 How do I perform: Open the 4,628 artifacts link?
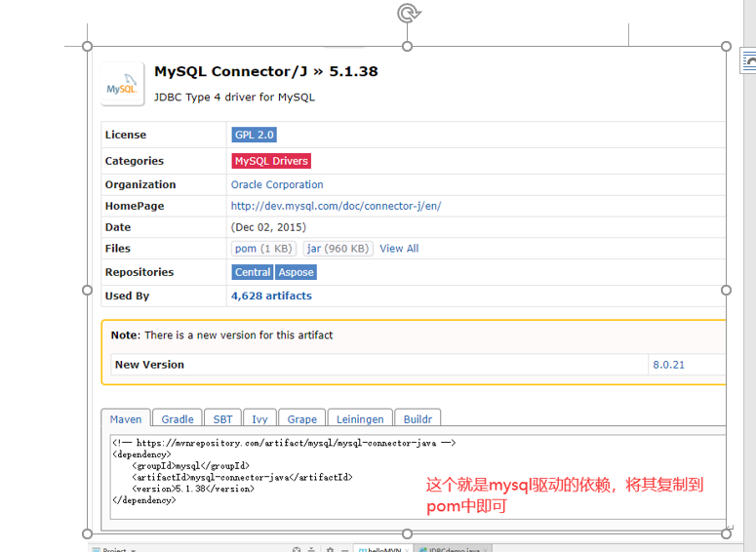click(271, 296)
